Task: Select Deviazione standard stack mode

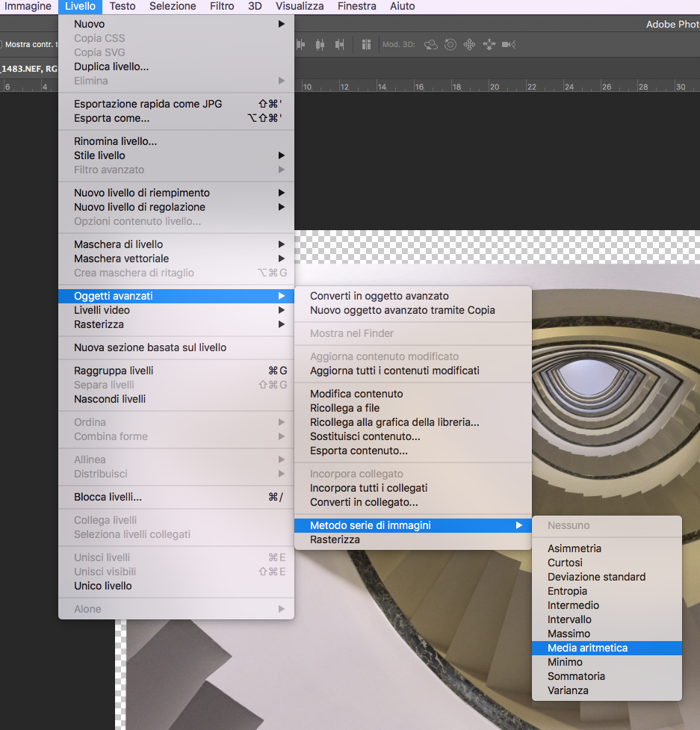Action: point(596,577)
